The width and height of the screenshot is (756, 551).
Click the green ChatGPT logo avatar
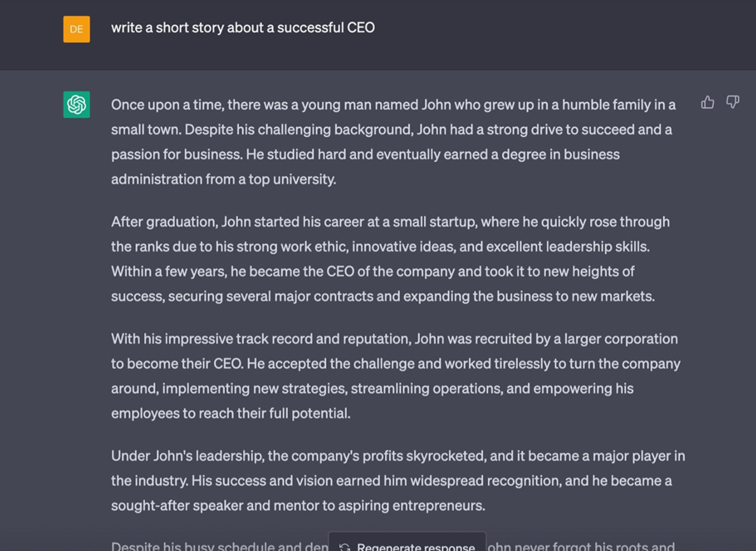click(76, 105)
